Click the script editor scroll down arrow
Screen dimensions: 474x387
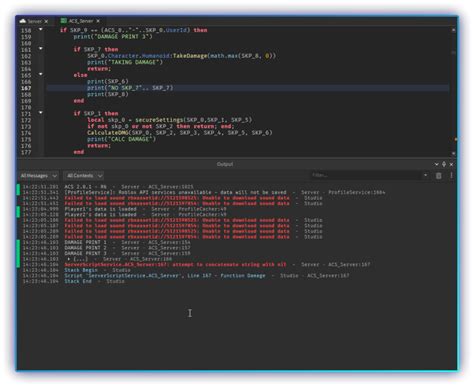pyautogui.click(x=453, y=153)
